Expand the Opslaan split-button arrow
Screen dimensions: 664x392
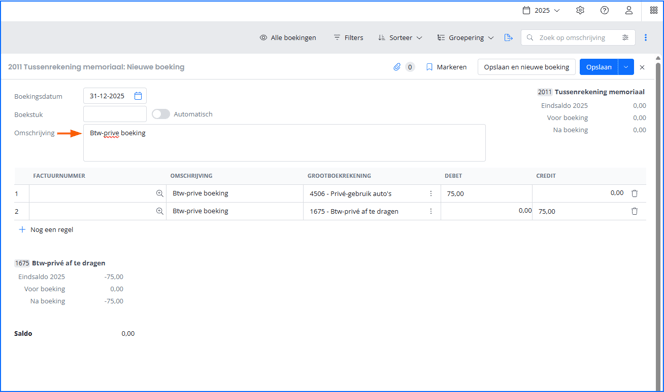pyautogui.click(x=626, y=67)
